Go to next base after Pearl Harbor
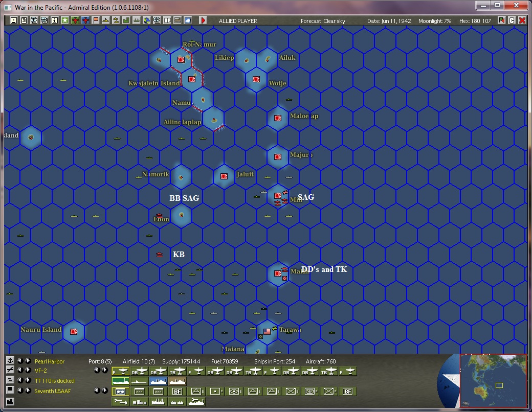 [x=28, y=361]
